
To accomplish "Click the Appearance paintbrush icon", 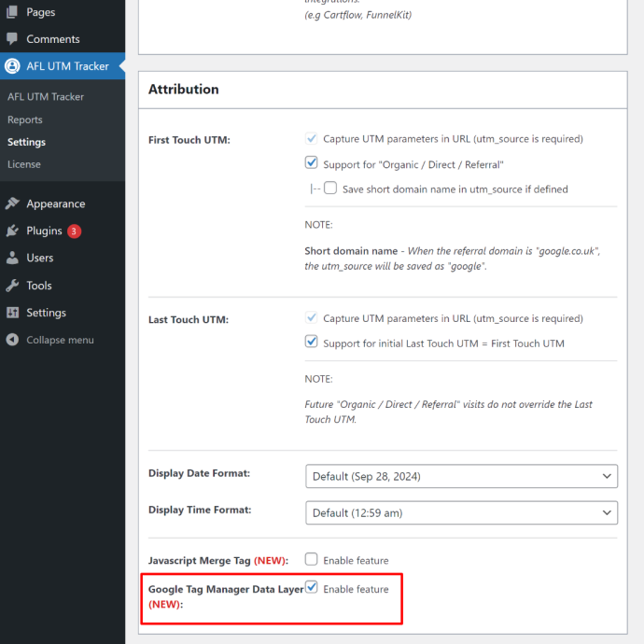I will pyautogui.click(x=12, y=203).
